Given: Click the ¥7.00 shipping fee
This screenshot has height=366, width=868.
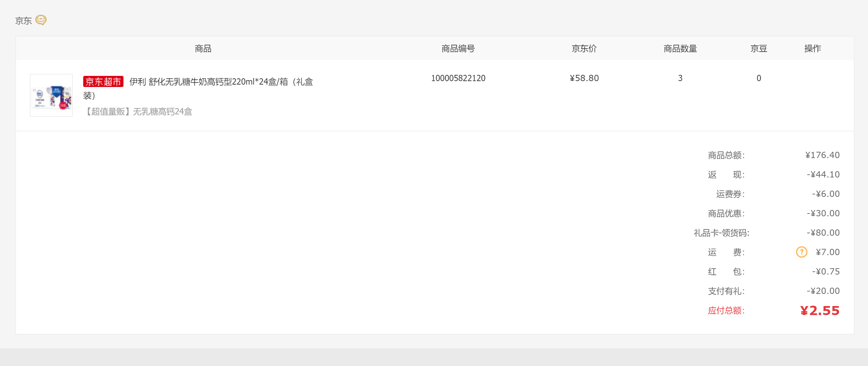Looking at the screenshot, I should tap(828, 252).
